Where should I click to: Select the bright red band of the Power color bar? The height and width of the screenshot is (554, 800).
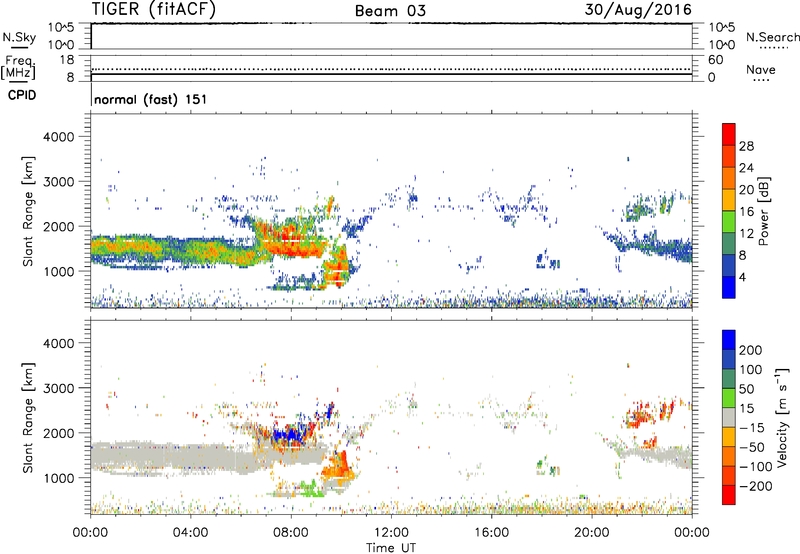pos(729,134)
